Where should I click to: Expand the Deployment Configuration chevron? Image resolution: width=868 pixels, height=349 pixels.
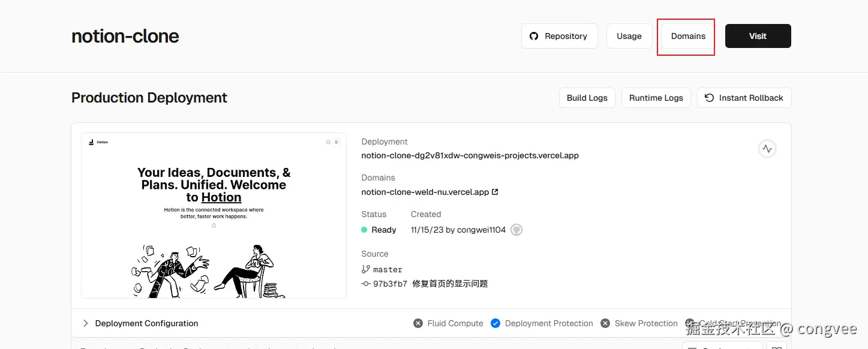tap(85, 323)
